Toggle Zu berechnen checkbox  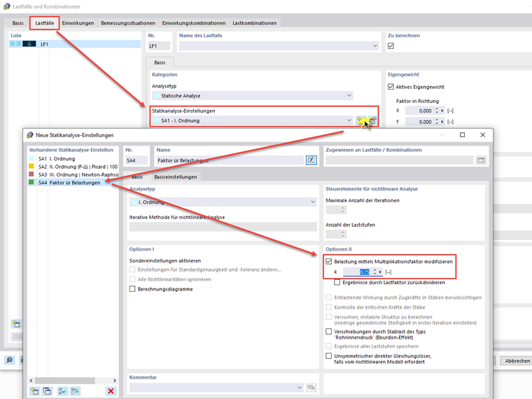click(x=391, y=45)
